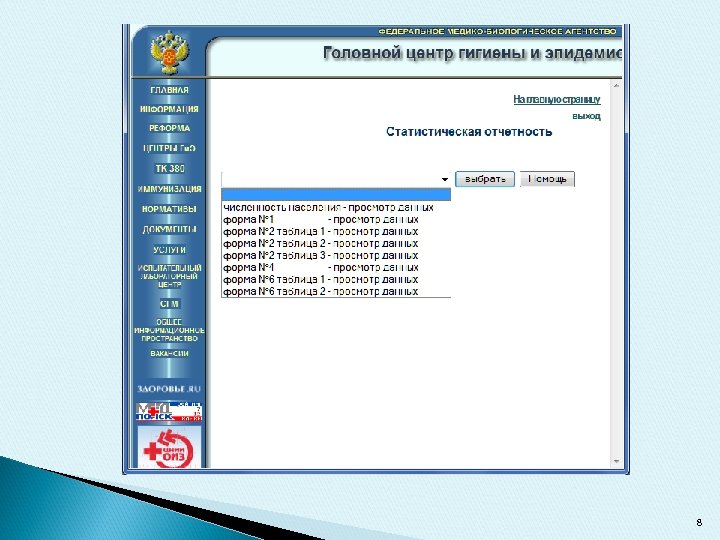Click the page scrollbar up arrow
The height and width of the screenshot is (540, 720).
(x=616, y=85)
